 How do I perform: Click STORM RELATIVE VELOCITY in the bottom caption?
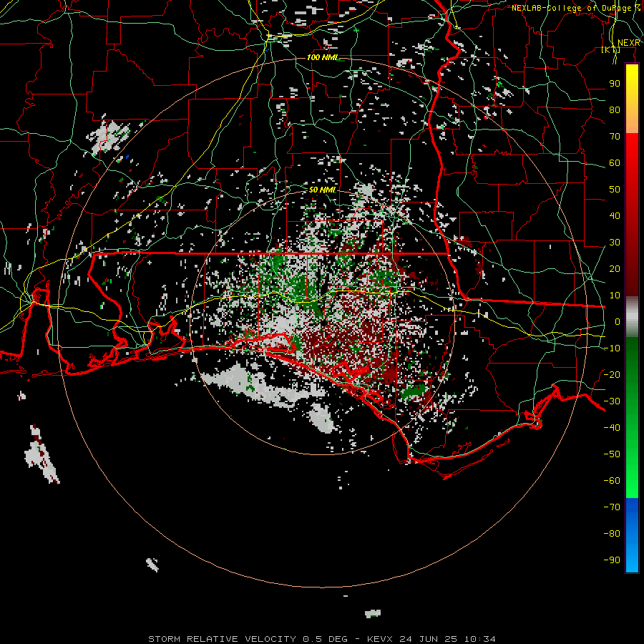pyautogui.click(x=222, y=639)
